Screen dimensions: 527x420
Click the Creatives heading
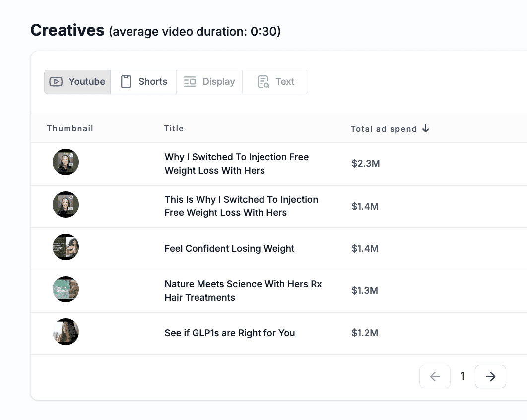[x=67, y=30]
